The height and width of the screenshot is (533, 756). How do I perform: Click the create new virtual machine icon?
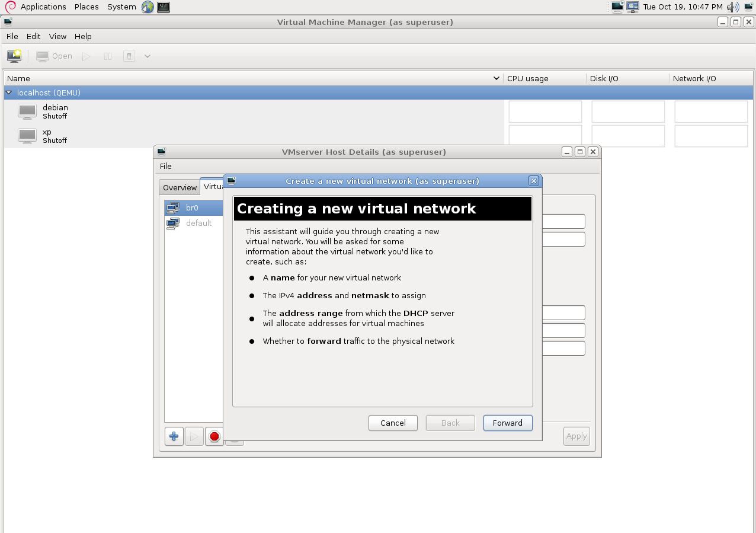[14, 56]
